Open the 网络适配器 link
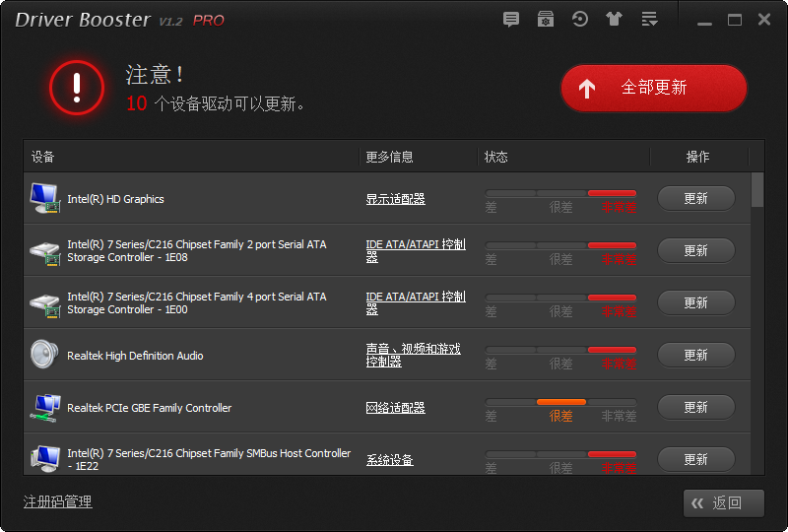The height and width of the screenshot is (532, 788). tap(395, 408)
